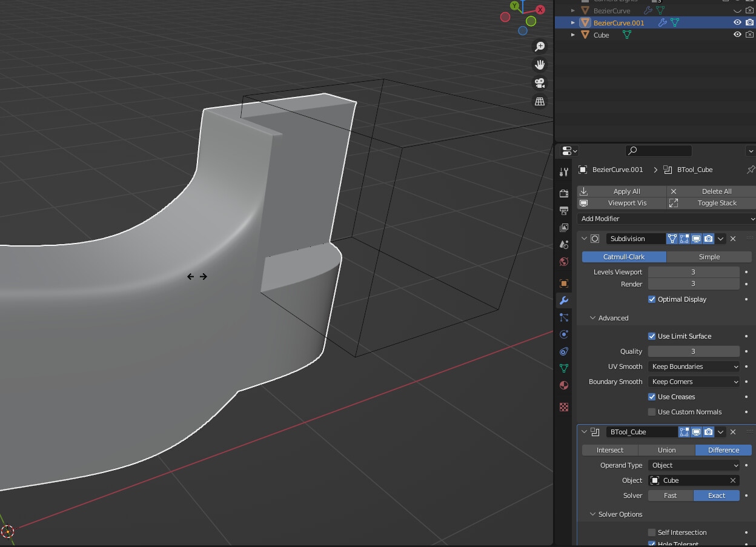756x547 pixels.
Task: Open the Object Constraints properties tab
Action: pos(564,351)
